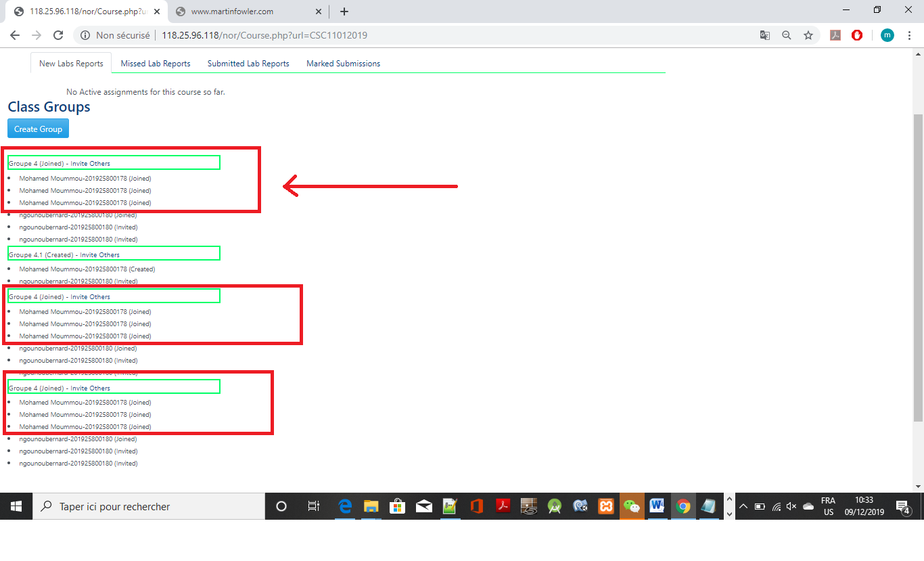Open Chrome's three-dot menu

pyautogui.click(x=909, y=35)
